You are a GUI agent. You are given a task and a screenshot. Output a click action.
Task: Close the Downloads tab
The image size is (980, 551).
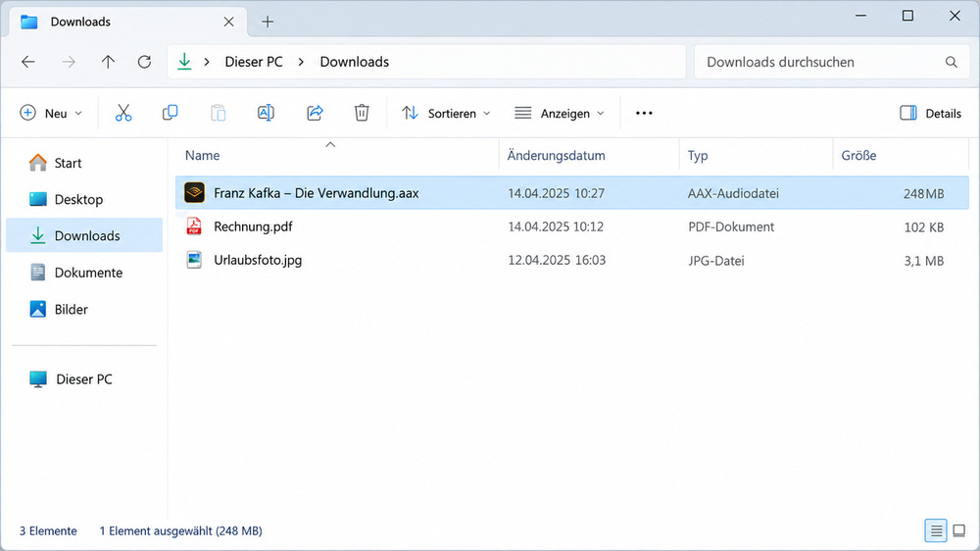pos(228,22)
